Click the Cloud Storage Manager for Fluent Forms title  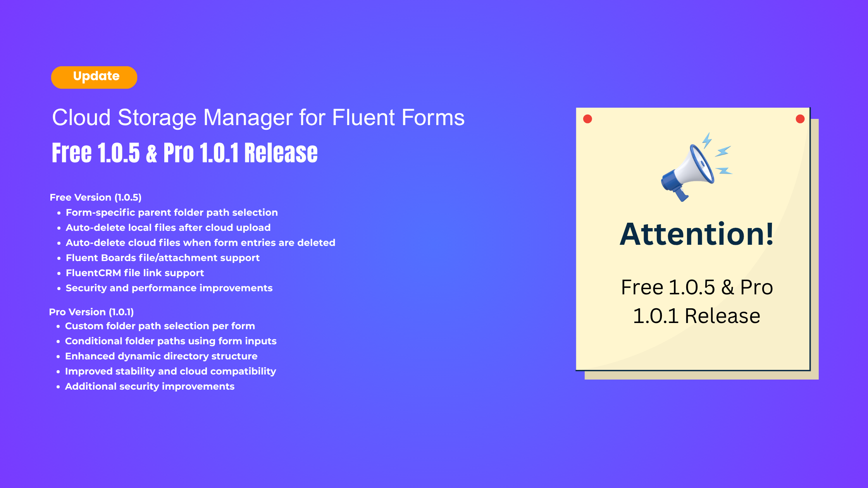(258, 117)
